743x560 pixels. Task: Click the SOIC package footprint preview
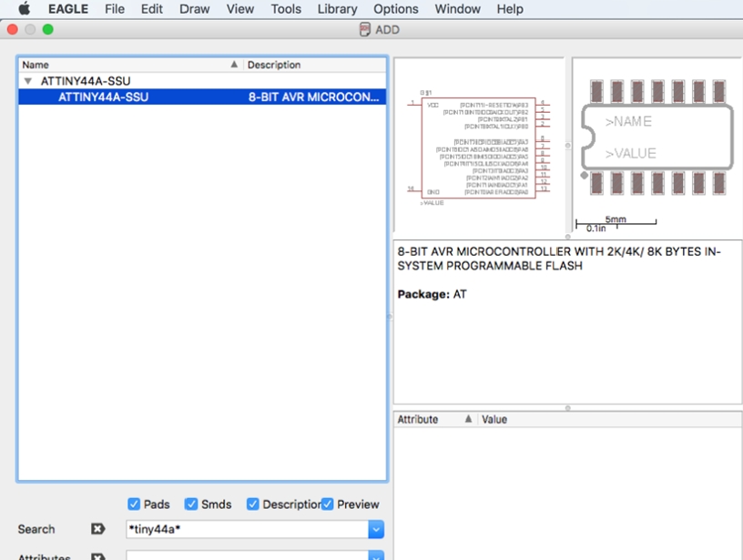656,147
